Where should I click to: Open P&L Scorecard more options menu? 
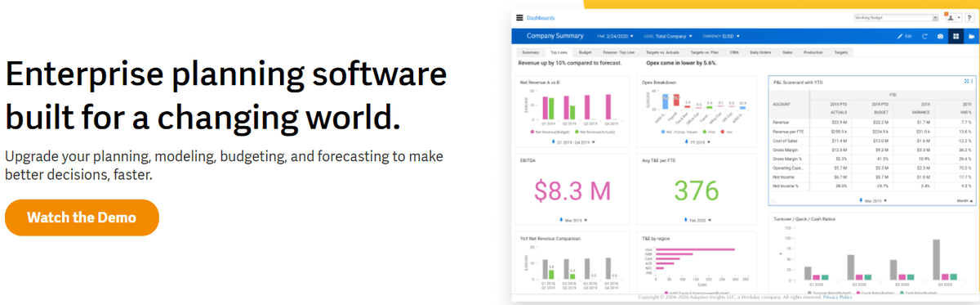click(973, 81)
